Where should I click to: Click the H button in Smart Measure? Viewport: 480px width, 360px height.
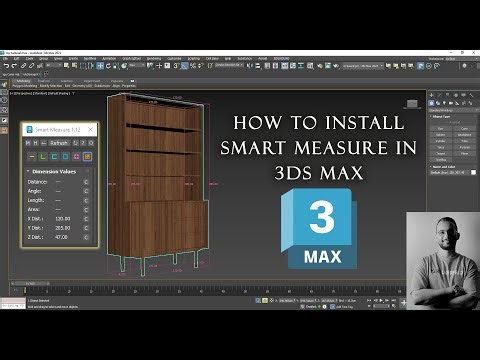tap(35, 143)
